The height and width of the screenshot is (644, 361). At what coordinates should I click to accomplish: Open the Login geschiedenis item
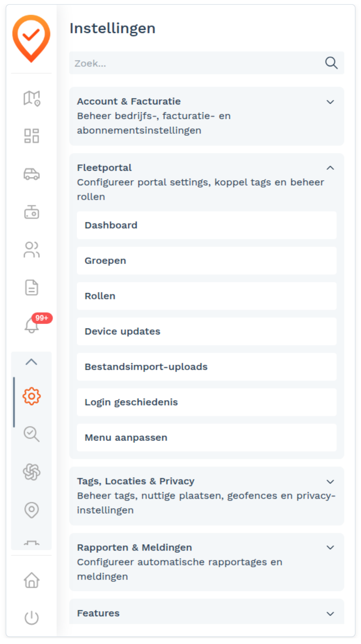click(x=206, y=402)
